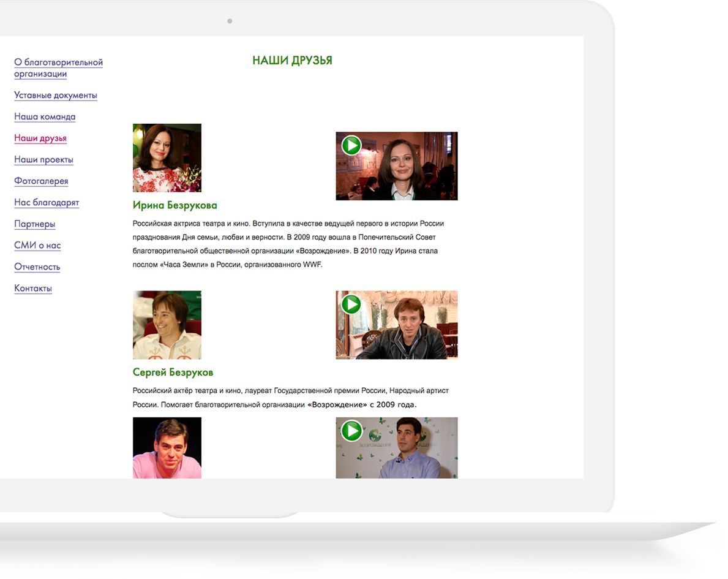Select portrait of man in pink shirt
Viewport: 728px width, 579px height.
(167, 448)
